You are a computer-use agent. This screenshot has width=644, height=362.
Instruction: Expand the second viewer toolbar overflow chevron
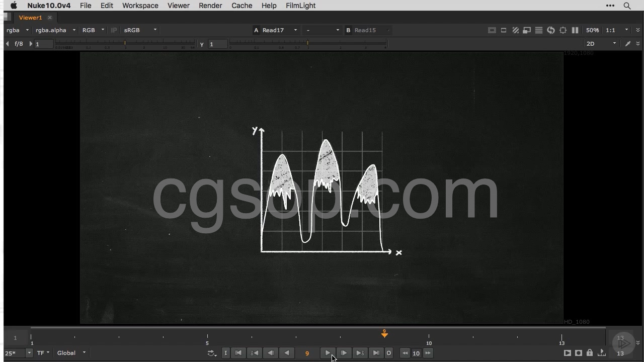638,44
